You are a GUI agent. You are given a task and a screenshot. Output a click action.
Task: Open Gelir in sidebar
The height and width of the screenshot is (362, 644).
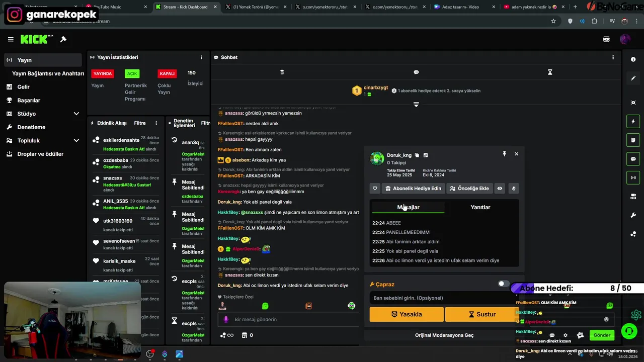pyautogui.click(x=43, y=87)
